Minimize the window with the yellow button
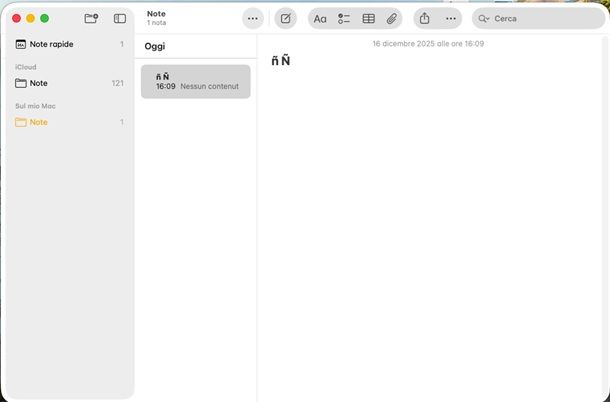610x402 pixels. tap(30, 18)
